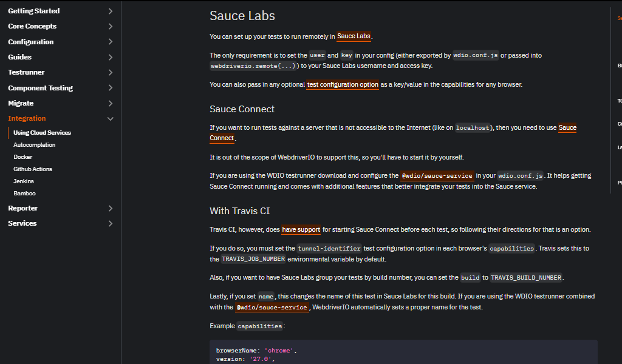
Task: Open Migrate in sidebar
Action: (21, 103)
